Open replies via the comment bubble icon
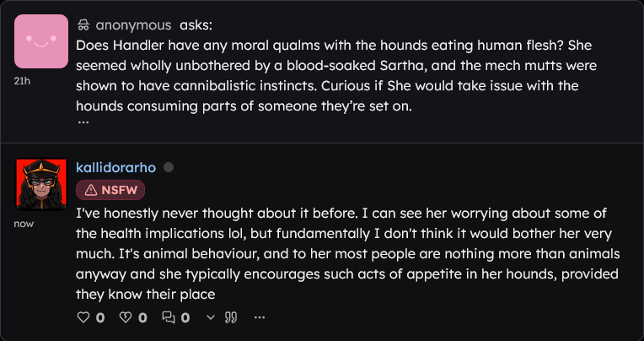The height and width of the screenshot is (341, 644). (x=168, y=317)
